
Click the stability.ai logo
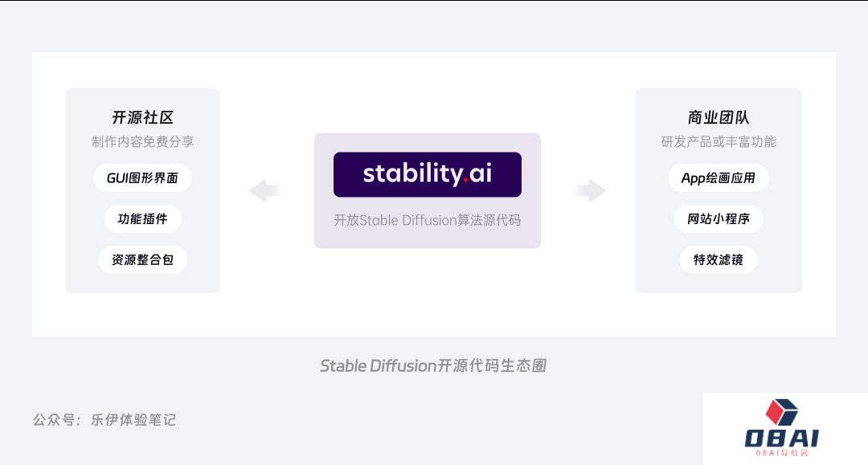[x=428, y=174]
